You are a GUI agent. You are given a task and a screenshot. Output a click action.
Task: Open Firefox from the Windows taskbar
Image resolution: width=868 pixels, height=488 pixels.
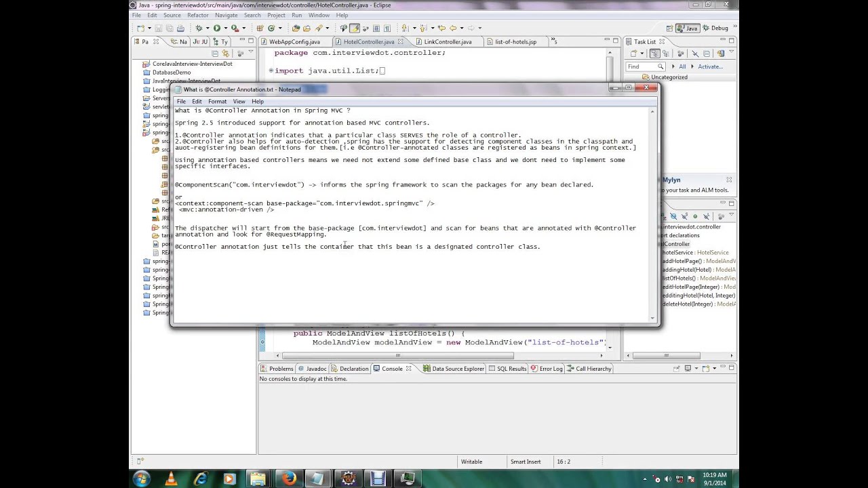pos(288,479)
